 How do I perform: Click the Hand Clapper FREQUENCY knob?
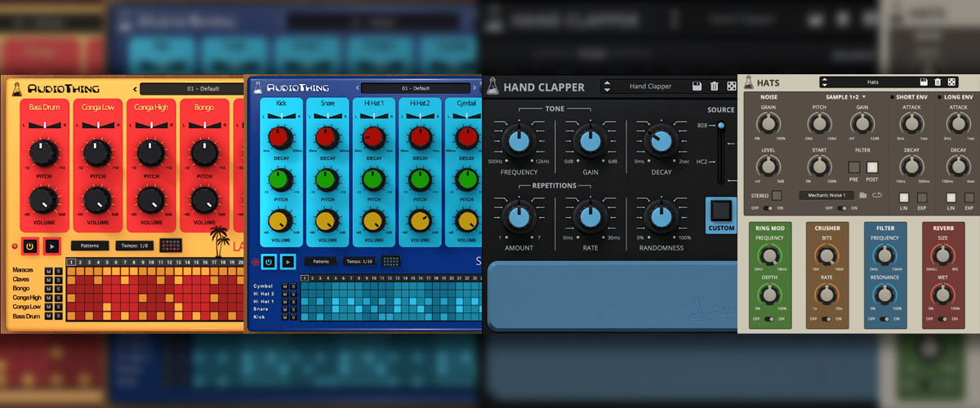click(x=518, y=142)
